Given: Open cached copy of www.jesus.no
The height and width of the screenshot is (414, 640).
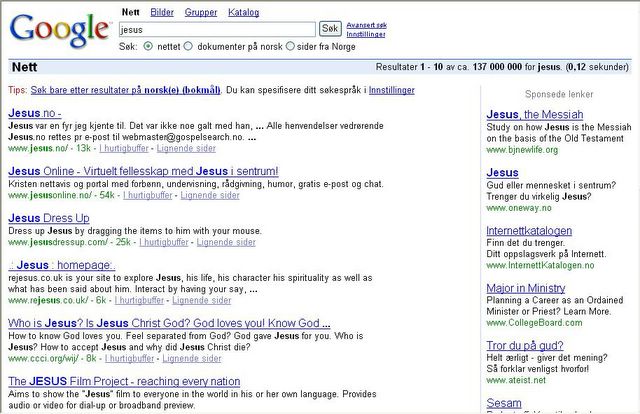Looking at the screenshot, I should pyautogui.click(x=124, y=148).
